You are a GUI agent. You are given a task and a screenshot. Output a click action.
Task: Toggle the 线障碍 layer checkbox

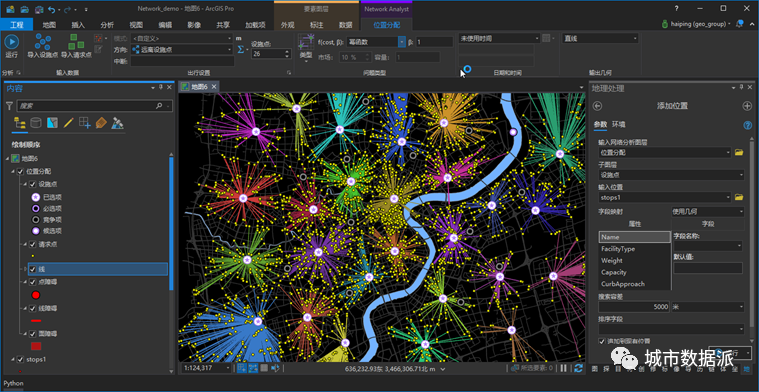[32, 308]
